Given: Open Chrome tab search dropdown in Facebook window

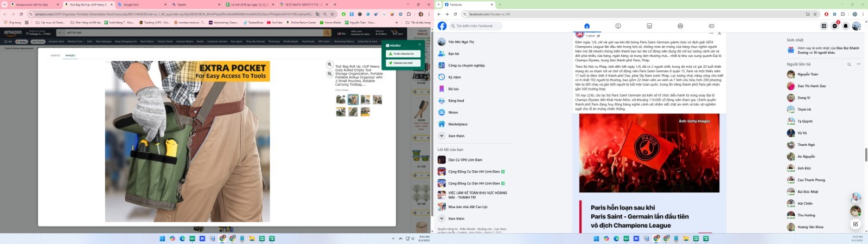Looking at the screenshot, I should [x=438, y=4].
